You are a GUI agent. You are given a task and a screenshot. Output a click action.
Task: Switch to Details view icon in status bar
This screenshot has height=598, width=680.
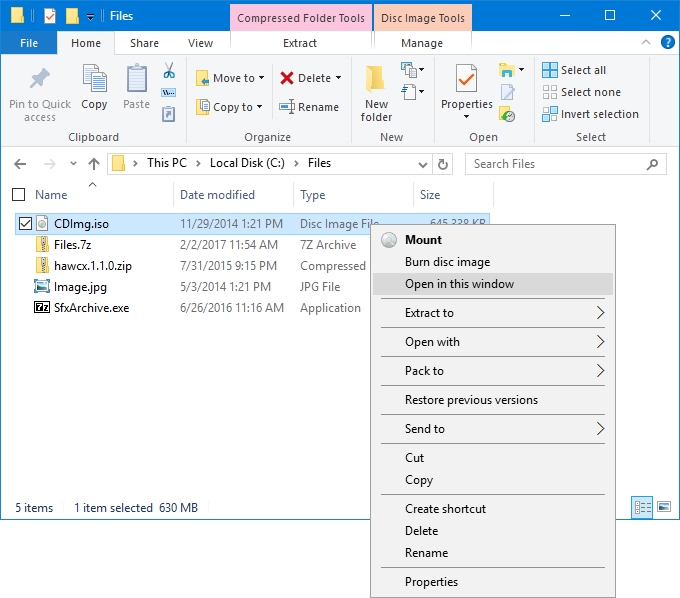point(642,507)
